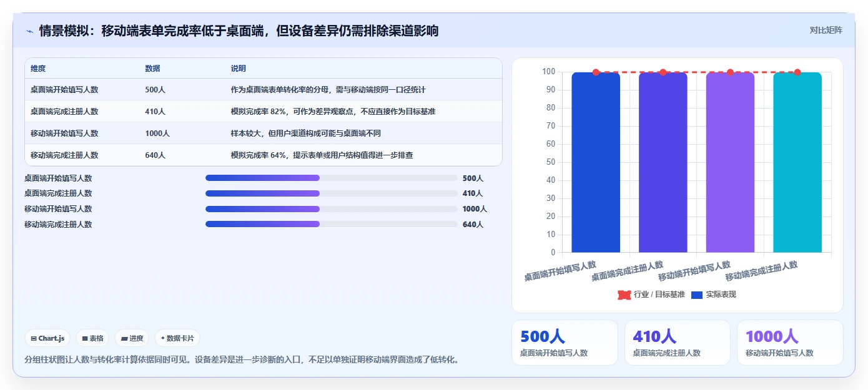Click the 640人 value beside the progress bar
868x390 pixels.
click(x=473, y=224)
